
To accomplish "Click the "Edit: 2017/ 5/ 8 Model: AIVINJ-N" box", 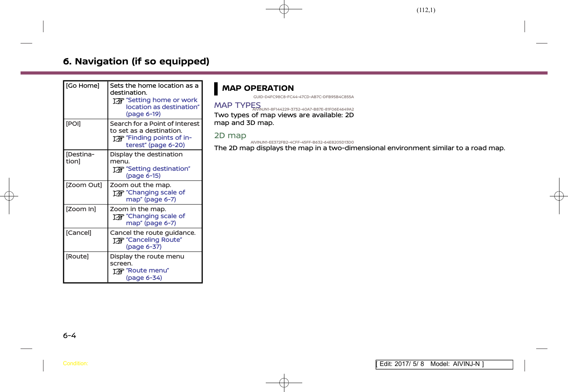I will point(444,364).
